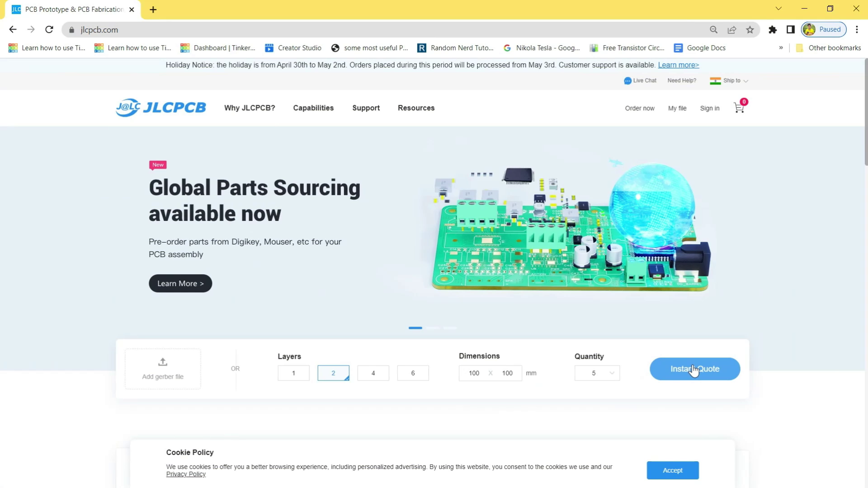Open the Google Docs bookmark
This screenshot has height=488, width=868.
pyautogui.click(x=699, y=48)
